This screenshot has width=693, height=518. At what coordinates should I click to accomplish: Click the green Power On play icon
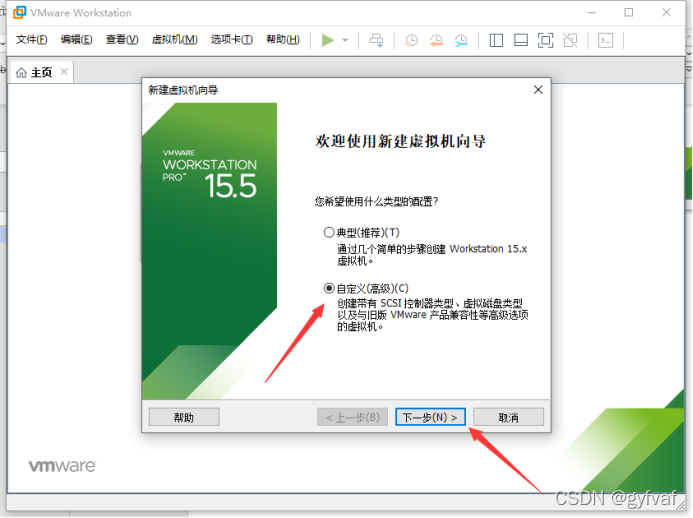(327, 40)
